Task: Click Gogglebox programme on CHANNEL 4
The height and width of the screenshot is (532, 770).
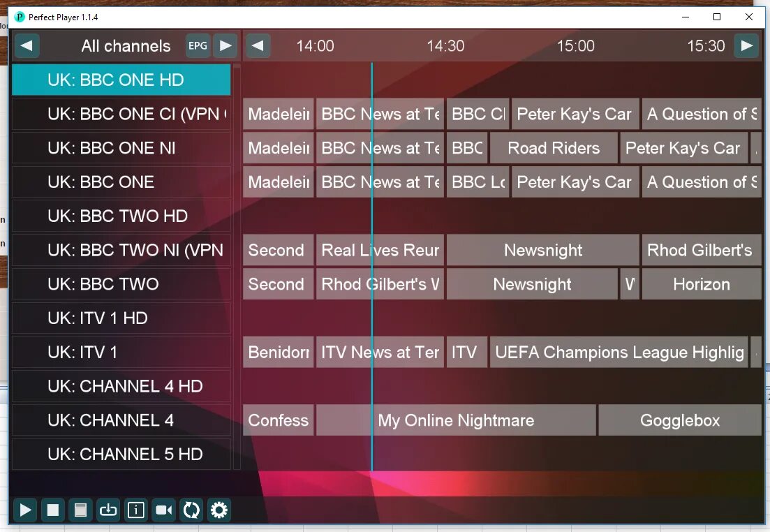Action: coord(680,420)
